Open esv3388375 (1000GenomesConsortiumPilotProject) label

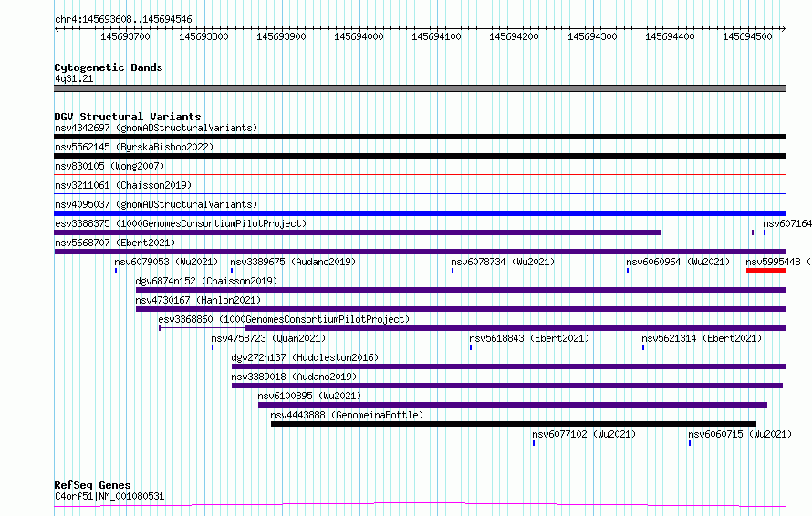click(x=181, y=223)
